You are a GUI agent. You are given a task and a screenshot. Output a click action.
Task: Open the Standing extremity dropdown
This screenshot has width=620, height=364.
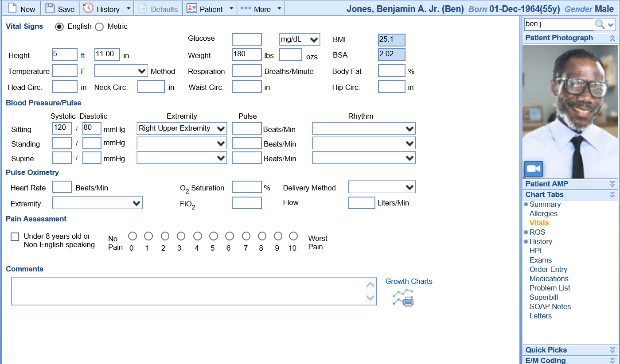[x=182, y=143]
